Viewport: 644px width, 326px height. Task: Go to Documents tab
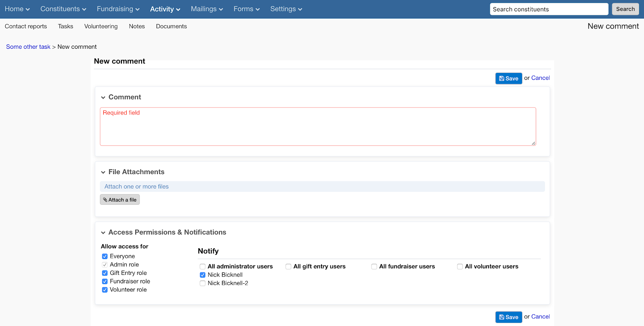tap(171, 26)
